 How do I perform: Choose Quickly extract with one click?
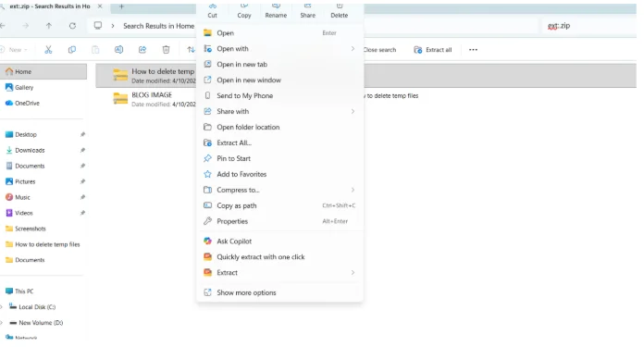[x=279, y=257]
